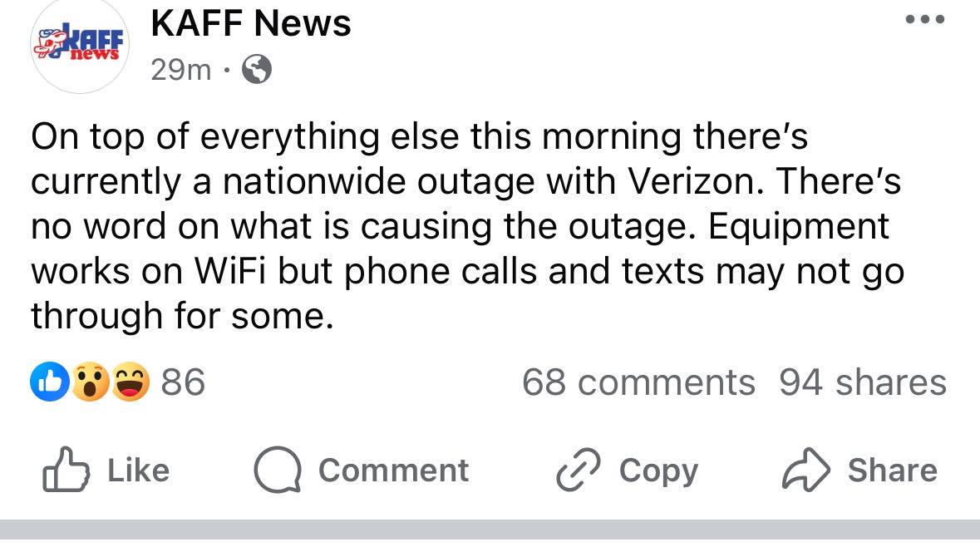View the 94 shares
The width and height of the screenshot is (980, 542).
(862, 382)
